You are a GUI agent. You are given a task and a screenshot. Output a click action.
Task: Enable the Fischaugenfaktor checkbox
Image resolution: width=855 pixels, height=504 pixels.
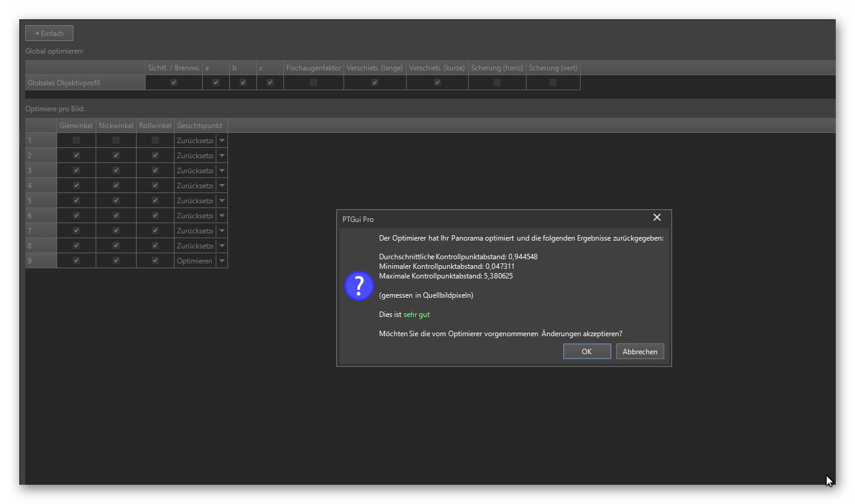pyautogui.click(x=313, y=83)
